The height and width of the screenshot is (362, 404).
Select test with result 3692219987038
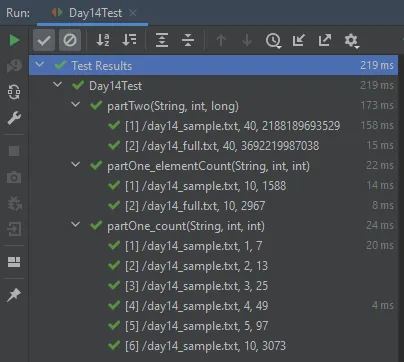click(213, 146)
